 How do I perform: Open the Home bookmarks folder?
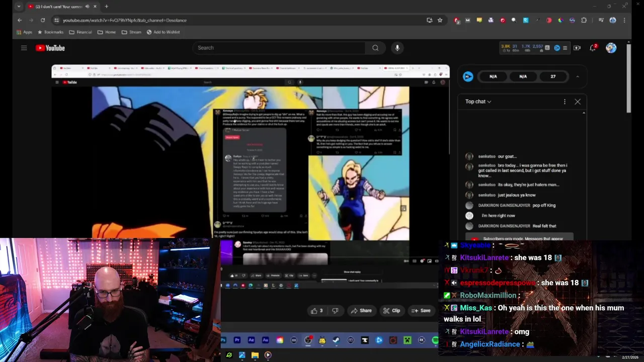[107, 32]
